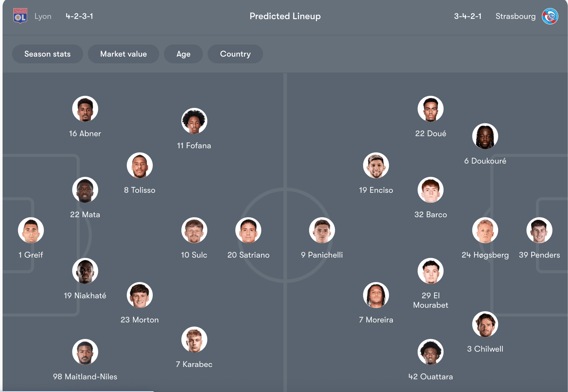The width and height of the screenshot is (568, 392).
Task: Open Penders' goalkeeper portrait
Action: point(539,230)
